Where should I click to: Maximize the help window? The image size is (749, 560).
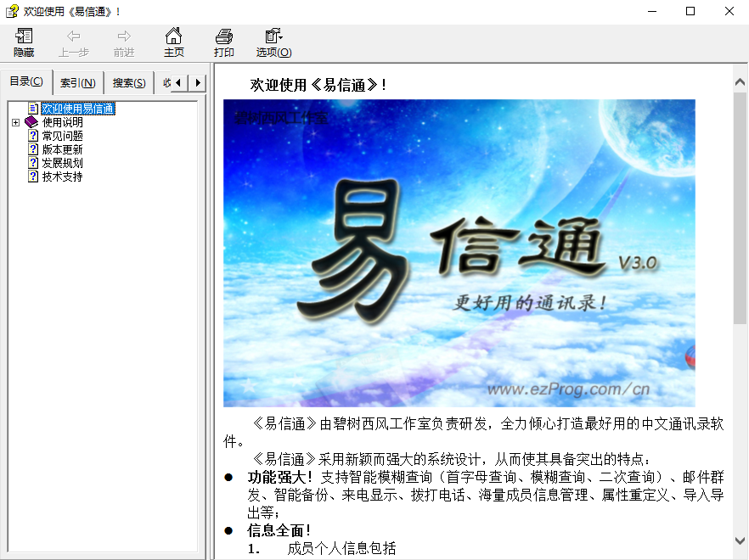pyautogui.click(x=690, y=11)
